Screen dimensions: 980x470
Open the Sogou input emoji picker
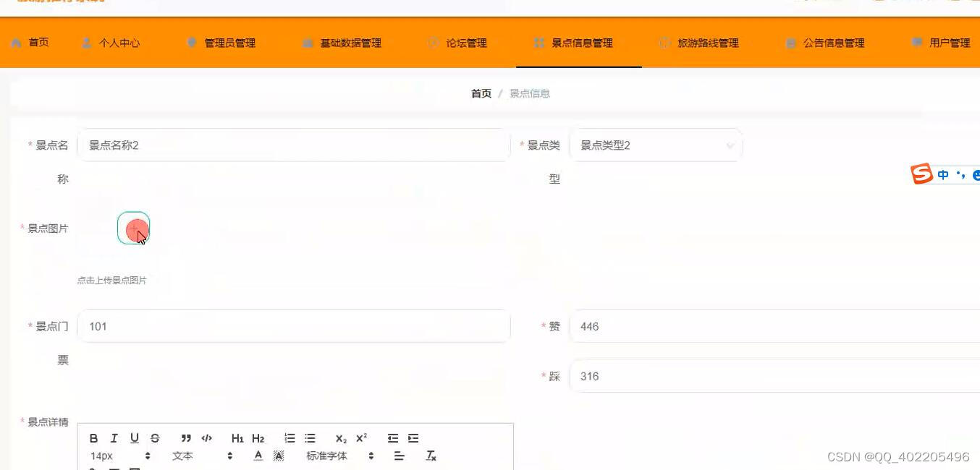(976, 174)
